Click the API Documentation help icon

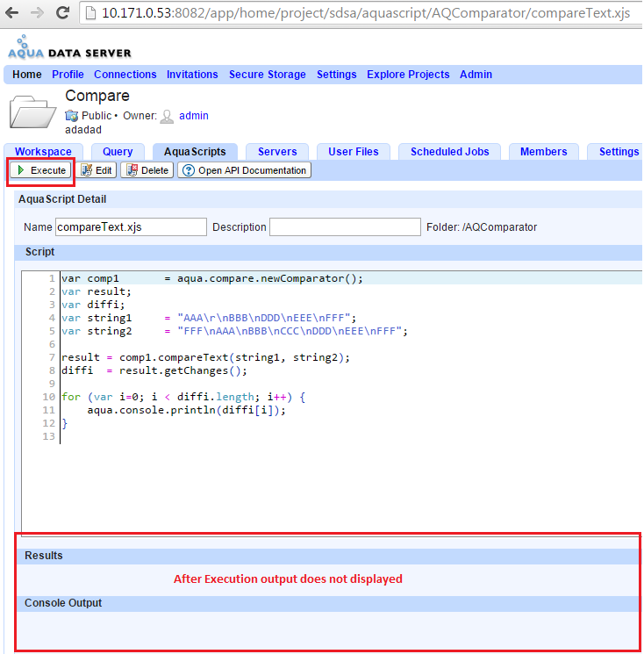click(x=189, y=170)
